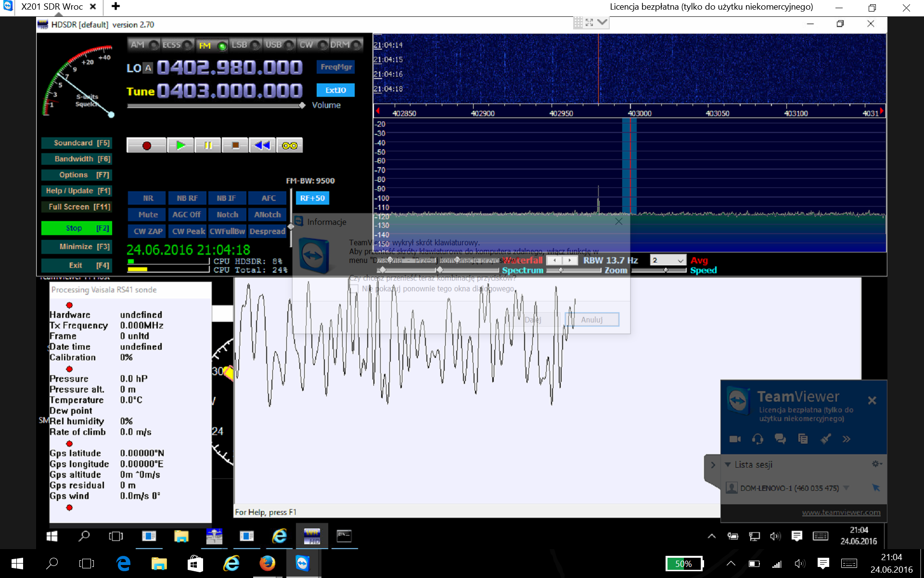
Task: Open the averaging value dropdown showing 2
Action: click(667, 261)
